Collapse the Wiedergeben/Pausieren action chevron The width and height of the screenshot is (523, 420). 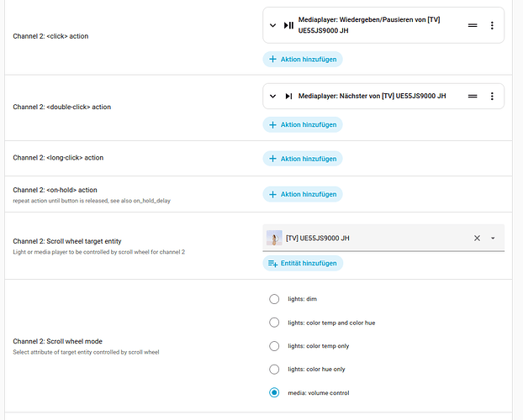pyautogui.click(x=272, y=26)
